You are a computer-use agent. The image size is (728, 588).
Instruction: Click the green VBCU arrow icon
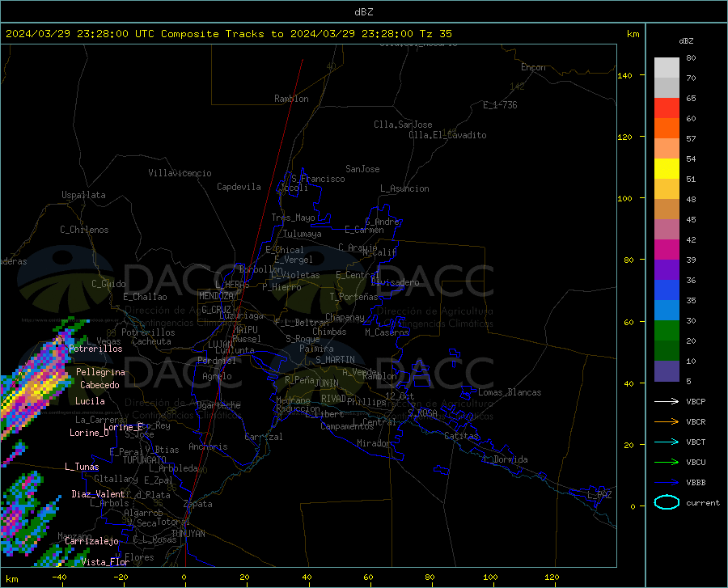tap(667, 462)
